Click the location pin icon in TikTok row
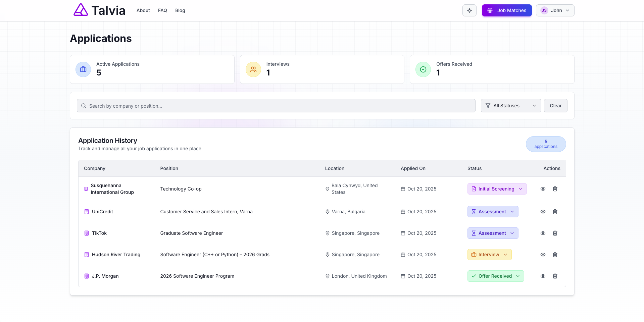Screen dimensions: 644x322 tap(328, 233)
